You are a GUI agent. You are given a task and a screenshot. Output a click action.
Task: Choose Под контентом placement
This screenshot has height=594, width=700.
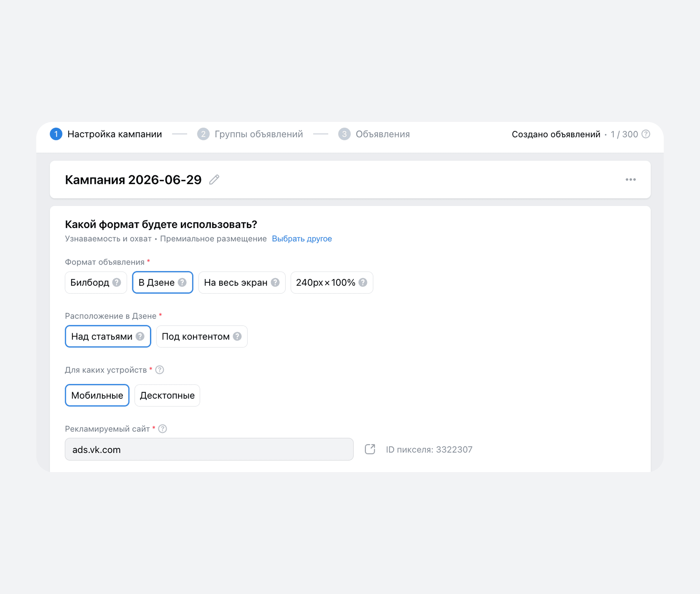click(202, 336)
